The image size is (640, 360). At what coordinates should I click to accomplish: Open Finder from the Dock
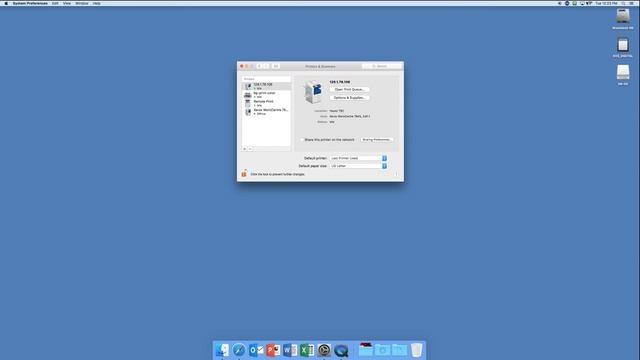click(222, 350)
